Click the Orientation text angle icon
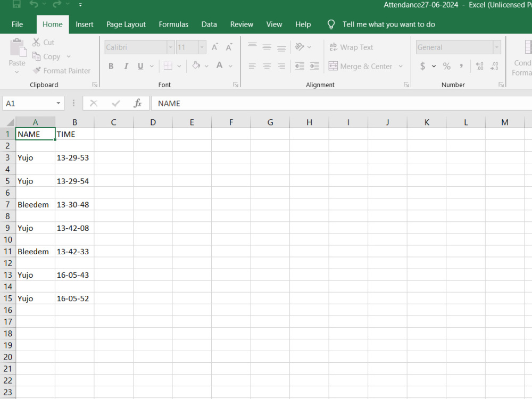This screenshot has height=399, width=532. pyautogui.click(x=300, y=46)
